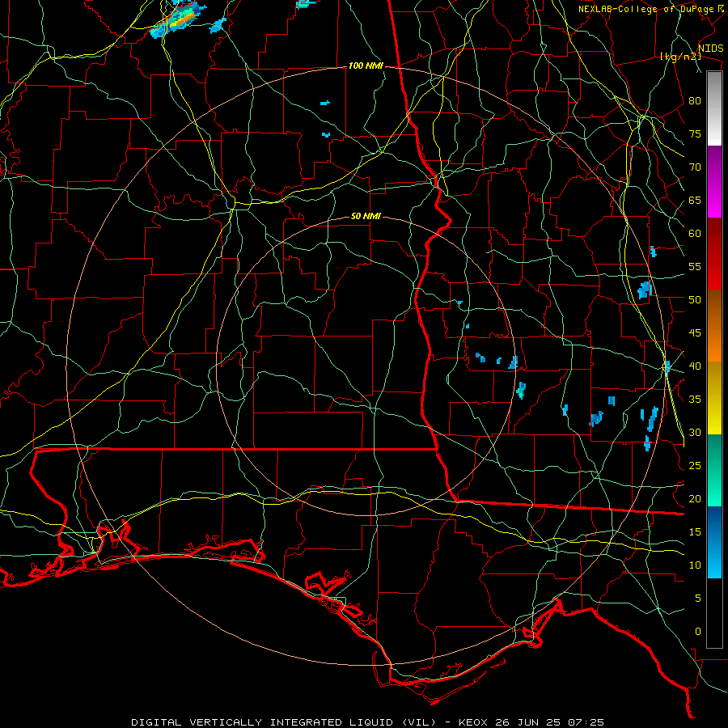Click the 35 value on the scale
This screenshot has width=728, height=728.
tap(695, 400)
